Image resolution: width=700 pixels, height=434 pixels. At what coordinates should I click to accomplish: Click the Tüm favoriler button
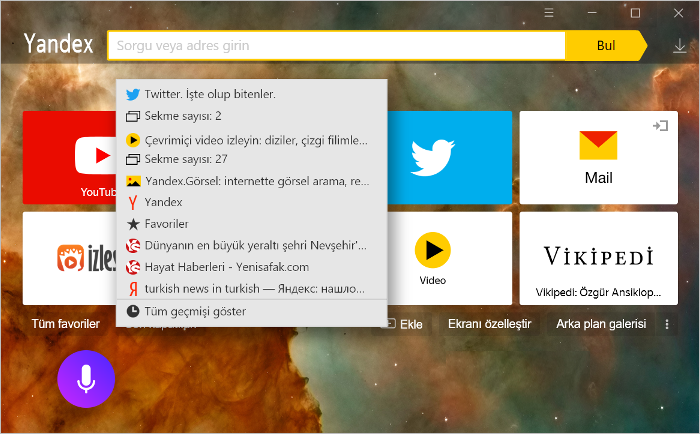click(x=66, y=324)
